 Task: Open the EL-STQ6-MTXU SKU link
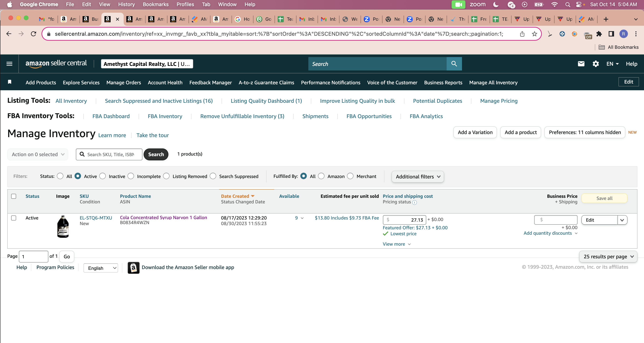coord(96,218)
